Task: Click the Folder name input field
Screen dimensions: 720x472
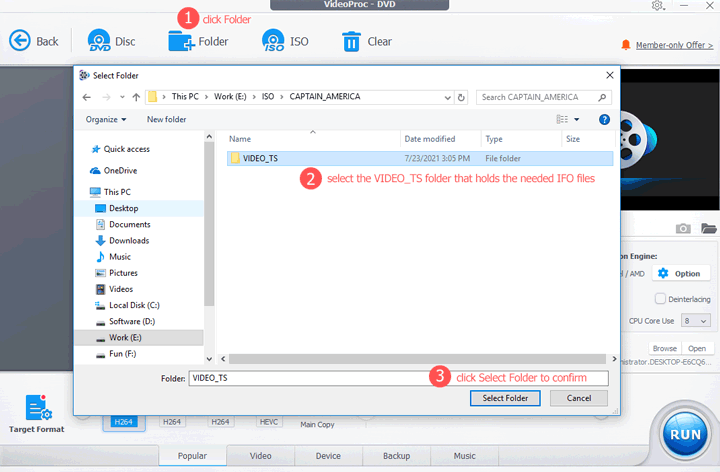Action: 398,378
